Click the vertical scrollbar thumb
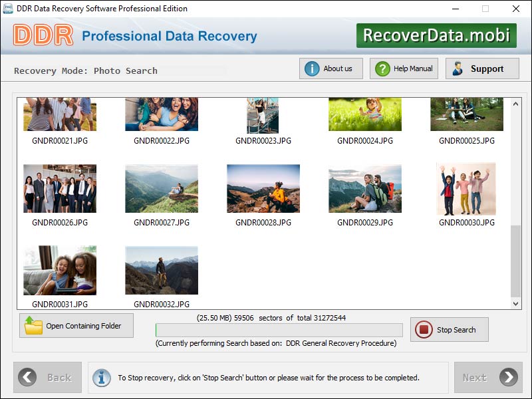This screenshot has width=532, height=399. [515, 261]
